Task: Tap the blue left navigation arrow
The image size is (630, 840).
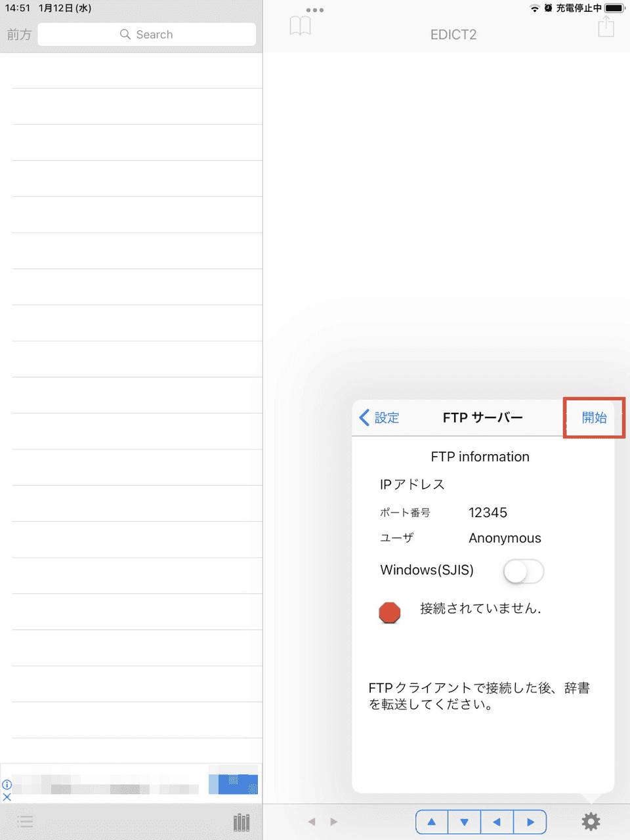Action: 497,821
